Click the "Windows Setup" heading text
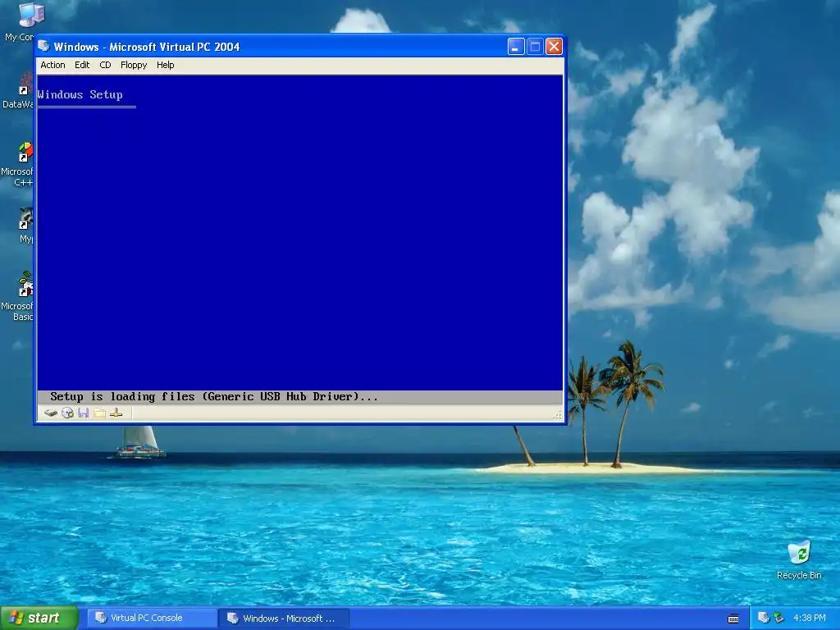This screenshot has height=630, width=840. [x=80, y=95]
